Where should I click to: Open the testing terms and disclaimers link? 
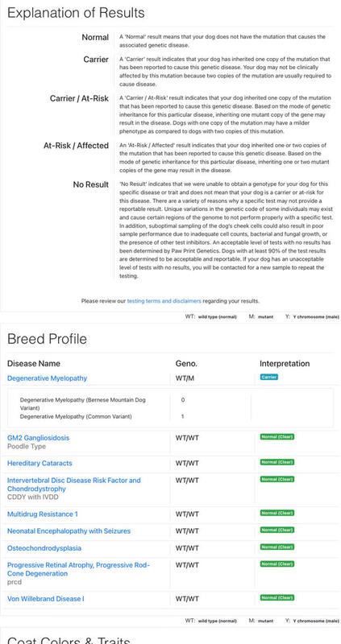[x=164, y=301]
